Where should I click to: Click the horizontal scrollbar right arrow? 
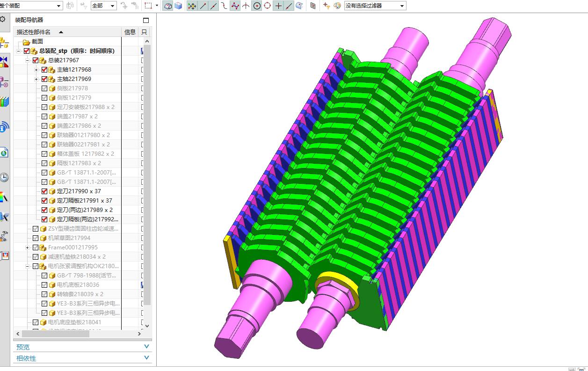pyautogui.click(x=139, y=334)
